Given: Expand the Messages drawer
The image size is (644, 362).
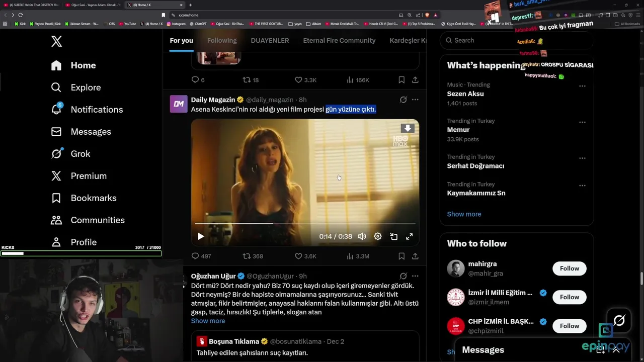Looking at the screenshot, I should (x=616, y=350).
